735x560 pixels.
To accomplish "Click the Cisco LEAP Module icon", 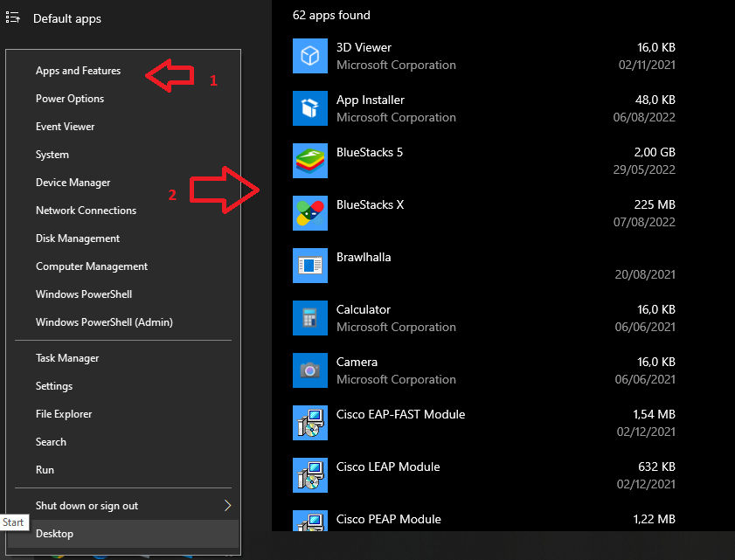I will [310, 475].
